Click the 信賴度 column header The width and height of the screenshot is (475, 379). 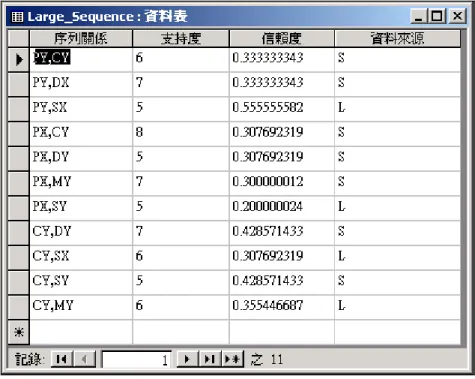tap(282, 38)
